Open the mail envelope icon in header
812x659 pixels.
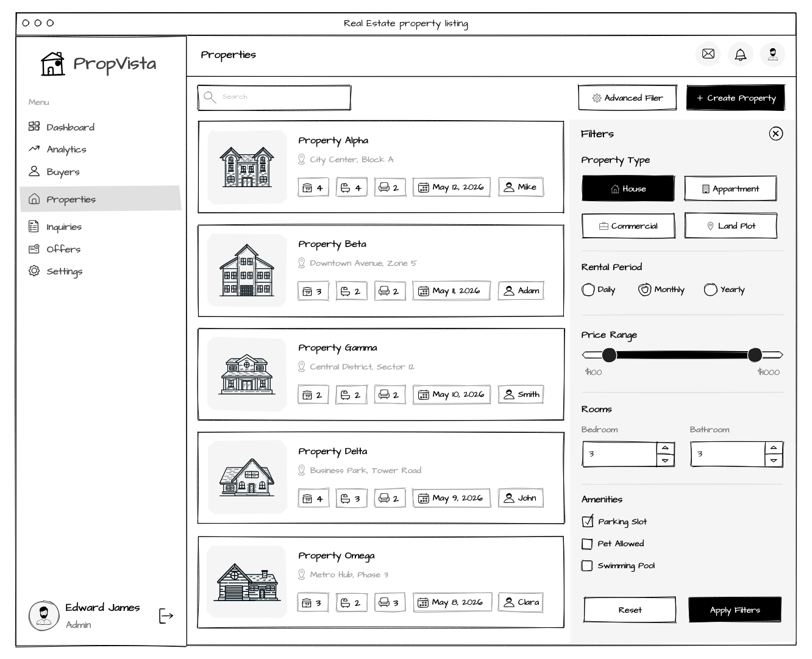(x=708, y=54)
